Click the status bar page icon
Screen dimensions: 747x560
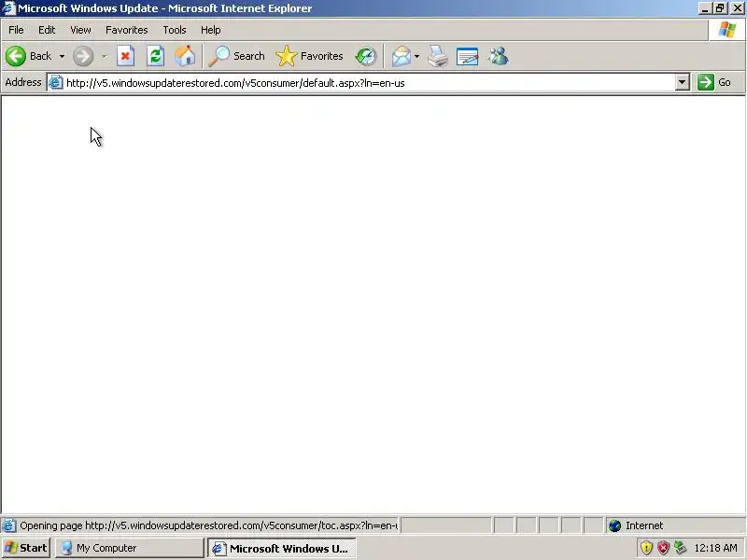click(x=8, y=525)
